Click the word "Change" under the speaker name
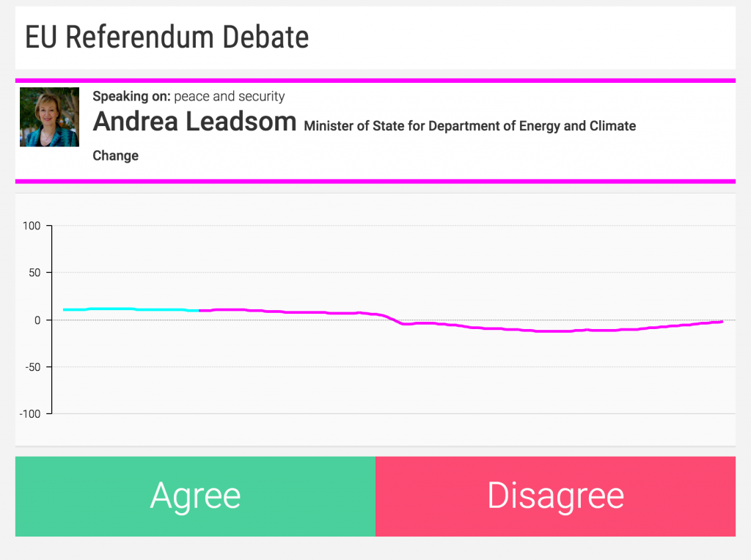Image resolution: width=751 pixels, height=560 pixels. (x=115, y=155)
